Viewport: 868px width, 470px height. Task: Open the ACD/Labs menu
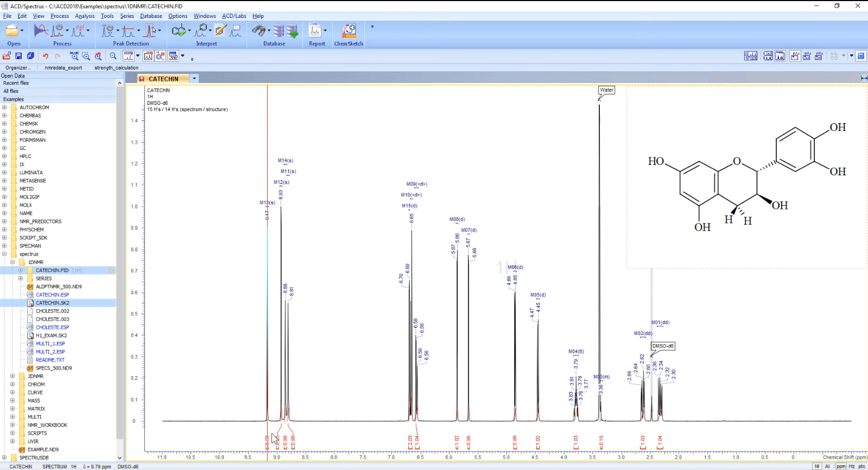(x=234, y=16)
